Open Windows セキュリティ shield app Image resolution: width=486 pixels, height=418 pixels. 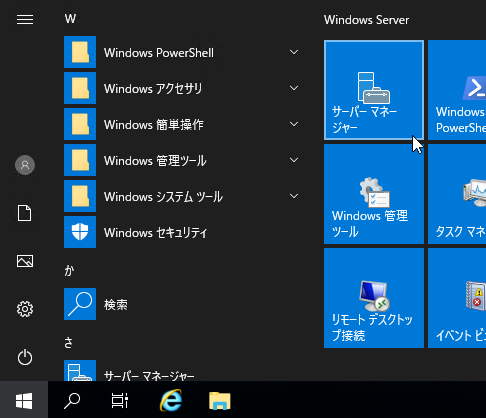pyautogui.click(x=183, y=232)
